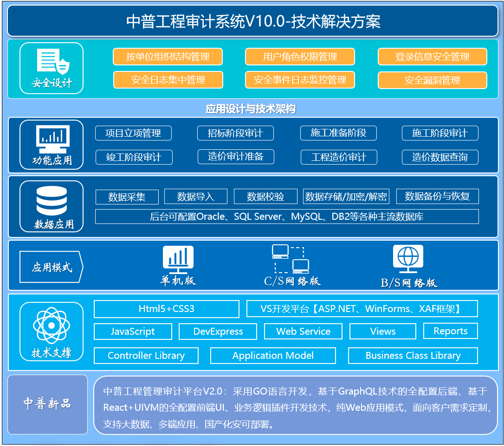
Task: Select Html5+CSS3 box
Action: tap(167, 309)
